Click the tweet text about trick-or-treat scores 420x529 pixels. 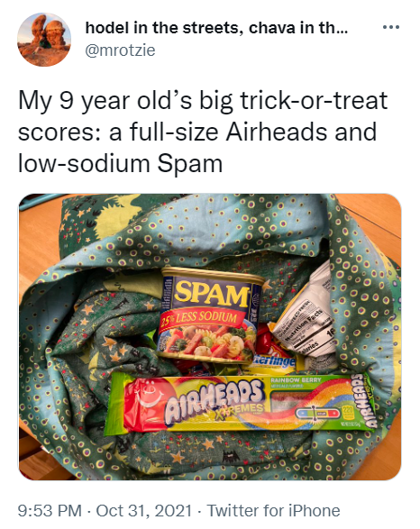click(x=203, y=132)
